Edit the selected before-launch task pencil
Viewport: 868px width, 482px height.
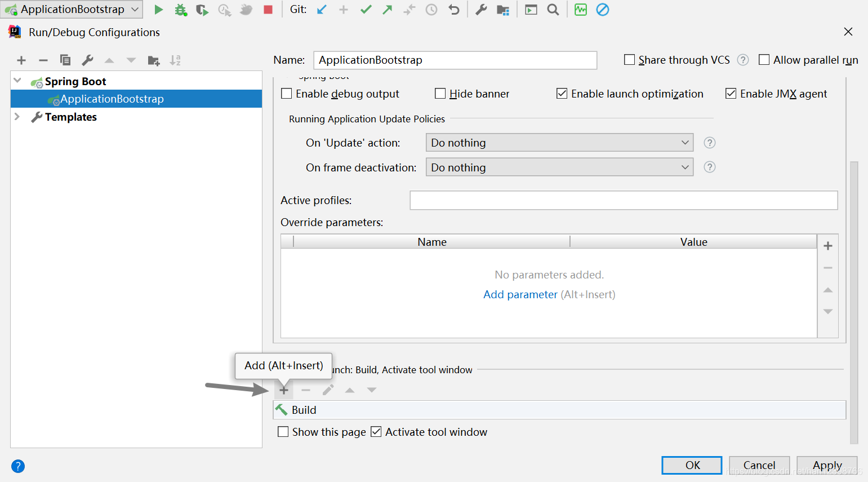point(328,390)
